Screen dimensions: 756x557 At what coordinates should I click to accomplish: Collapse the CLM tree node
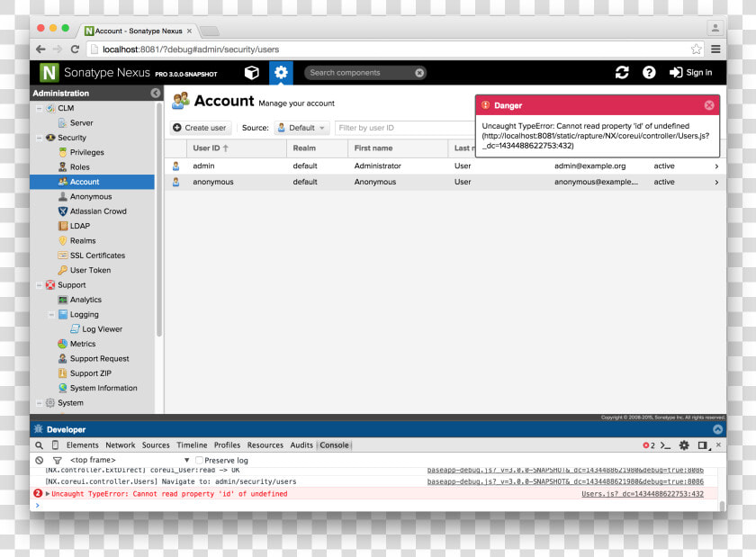[39, 109]
